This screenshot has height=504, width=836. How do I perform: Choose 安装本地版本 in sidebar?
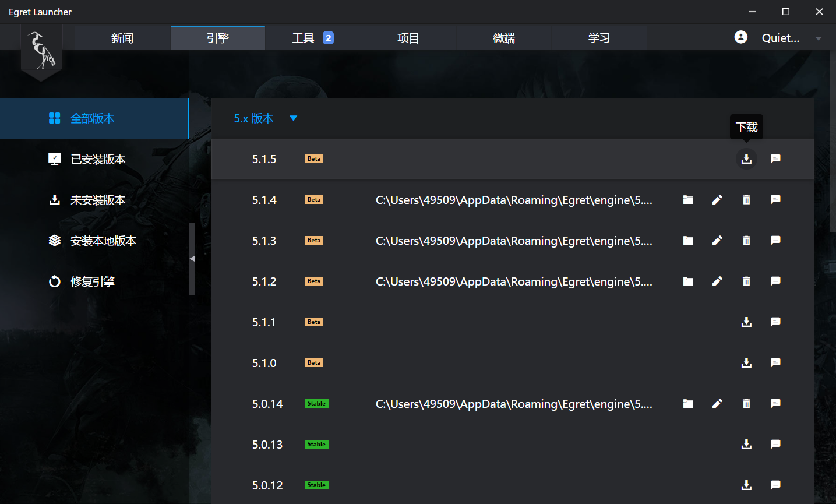tap(103, 241)
